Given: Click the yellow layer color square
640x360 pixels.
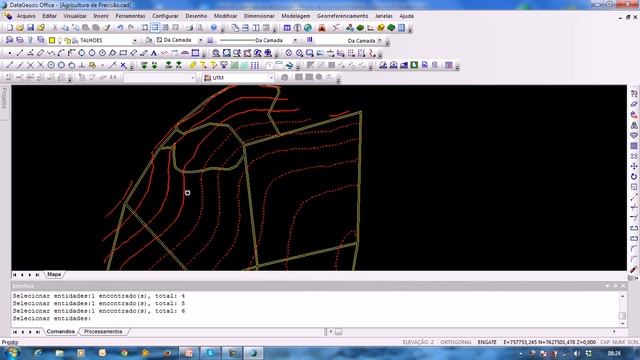Looking at the screenshot, I should pyautogui.click(x=52, y=40).
